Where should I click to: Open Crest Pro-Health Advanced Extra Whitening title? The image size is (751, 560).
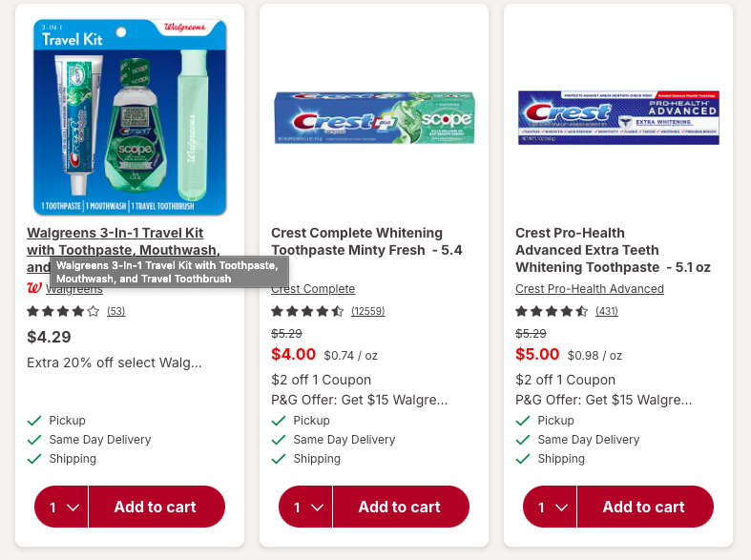613,250
